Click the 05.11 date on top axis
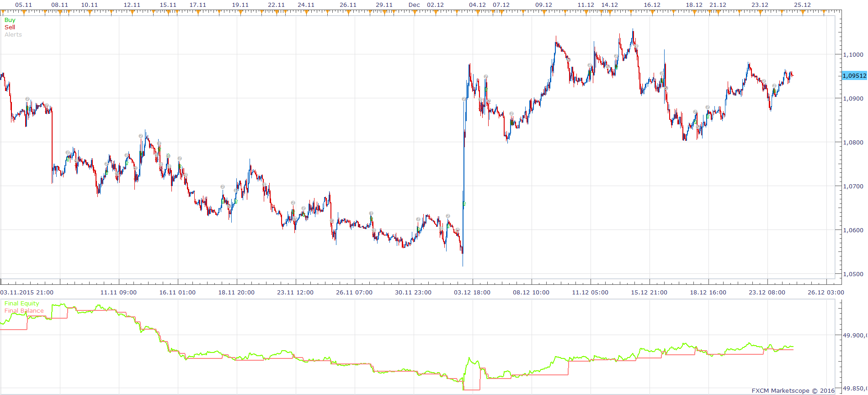The image size is (868, 395). coord(24,5)
